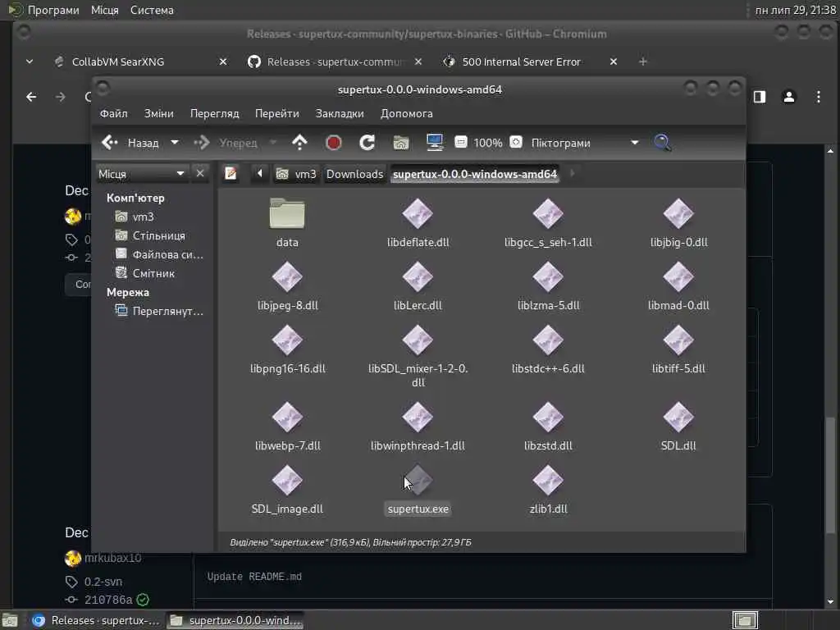Click the zoom in icon after 100%

(515, 142)
